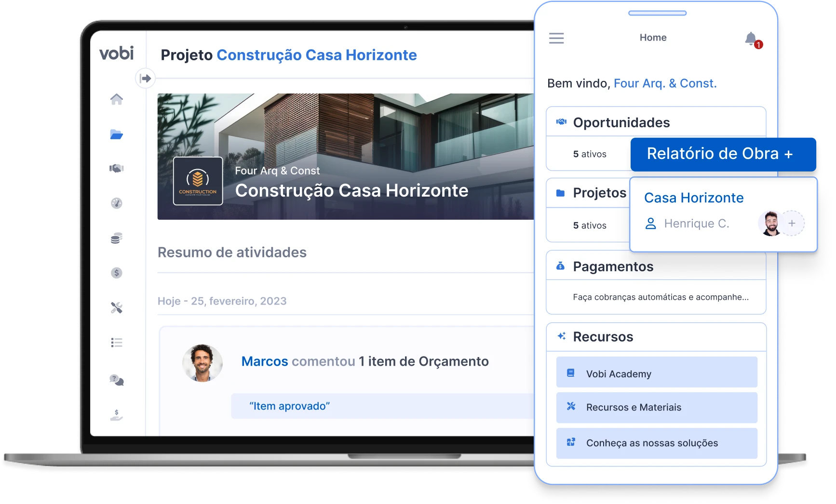Click Henrique C.'s avatar photo

click(x=771, y=224)
